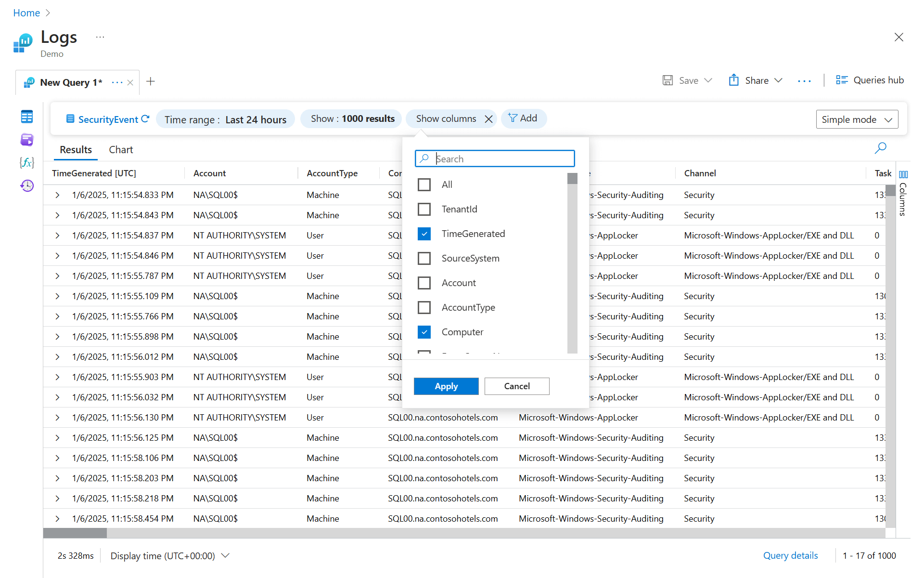This screenshot has width=924, height=578.
Task: Expand the first result row chevron
Action: 57,195
